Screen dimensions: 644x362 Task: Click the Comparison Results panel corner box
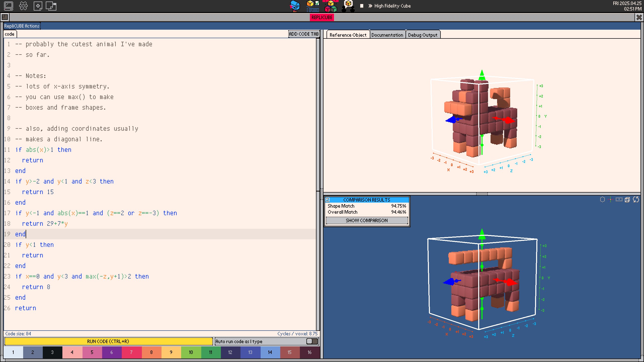pyautogui.click(x=328, y=200)
